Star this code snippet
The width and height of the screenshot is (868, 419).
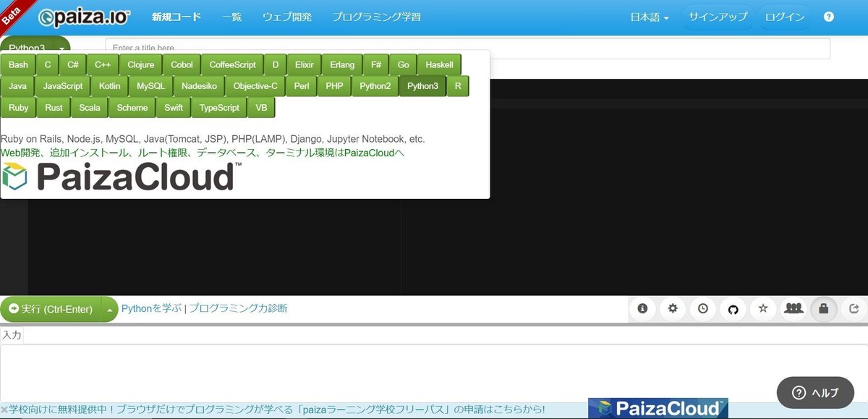[x=763, y=308]
